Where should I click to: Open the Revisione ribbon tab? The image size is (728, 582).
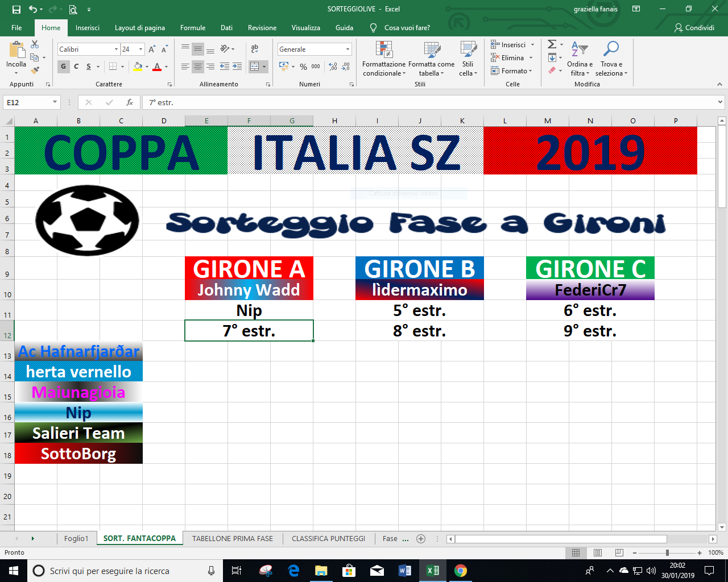click(262, 28)
